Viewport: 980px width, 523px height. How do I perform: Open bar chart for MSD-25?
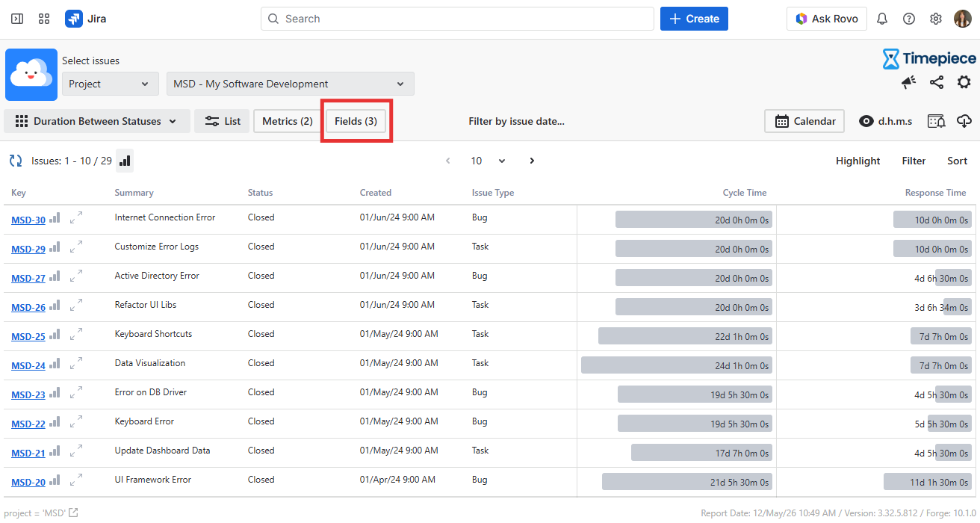tap(55, 334)
